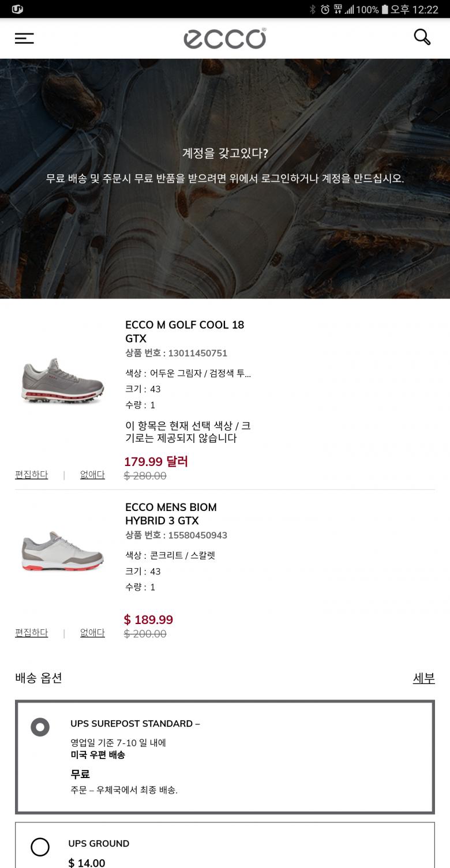Open shipping options 세부 details link
The width and height of the screenshot is (450, 868).
tap(423, 678)
